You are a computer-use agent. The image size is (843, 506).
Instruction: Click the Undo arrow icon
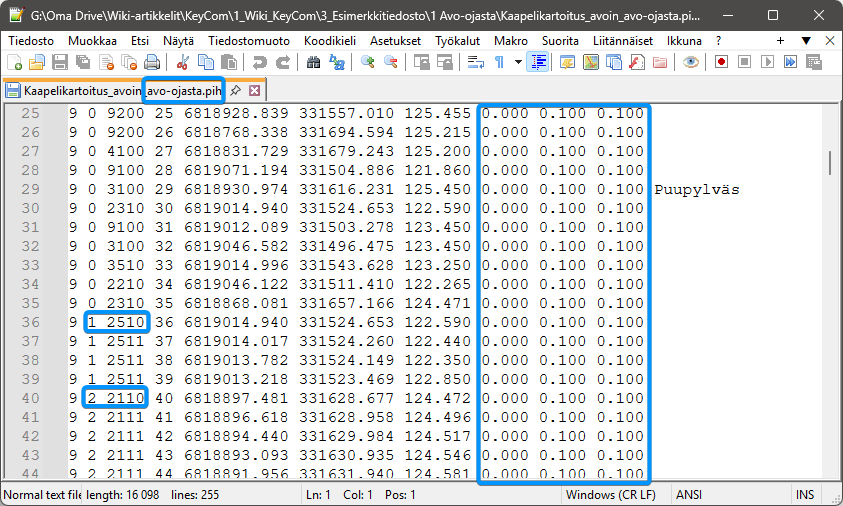point(259,62)
